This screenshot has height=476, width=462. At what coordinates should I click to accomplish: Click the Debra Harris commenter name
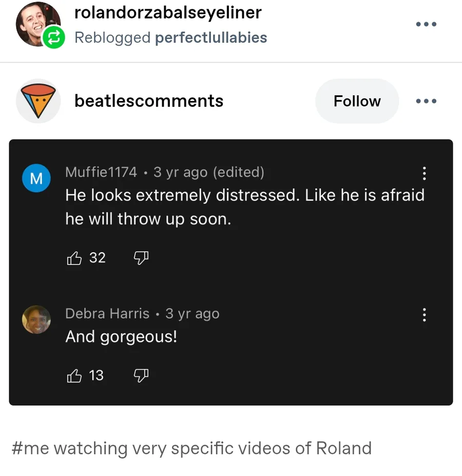coord(107,313)
